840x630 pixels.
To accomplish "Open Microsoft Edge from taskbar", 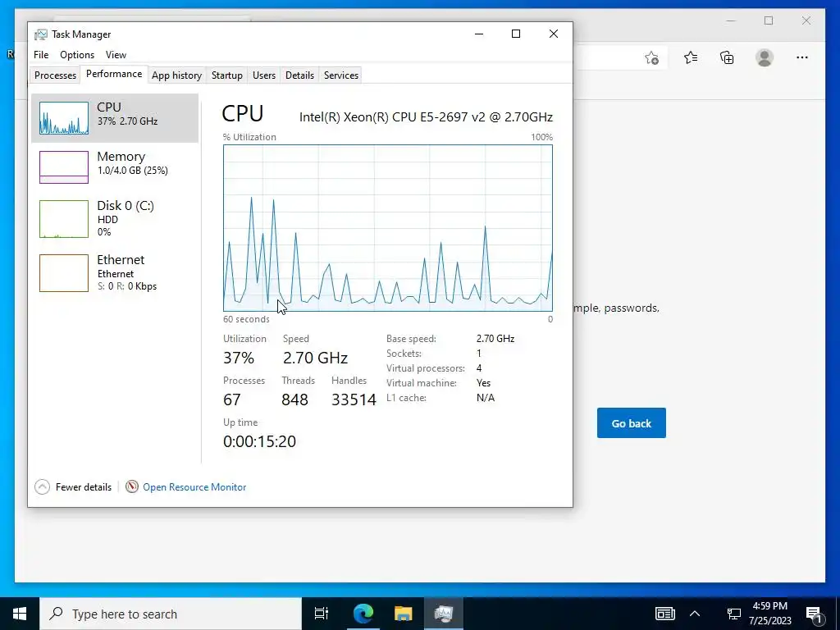I will (x=363, y=614).
